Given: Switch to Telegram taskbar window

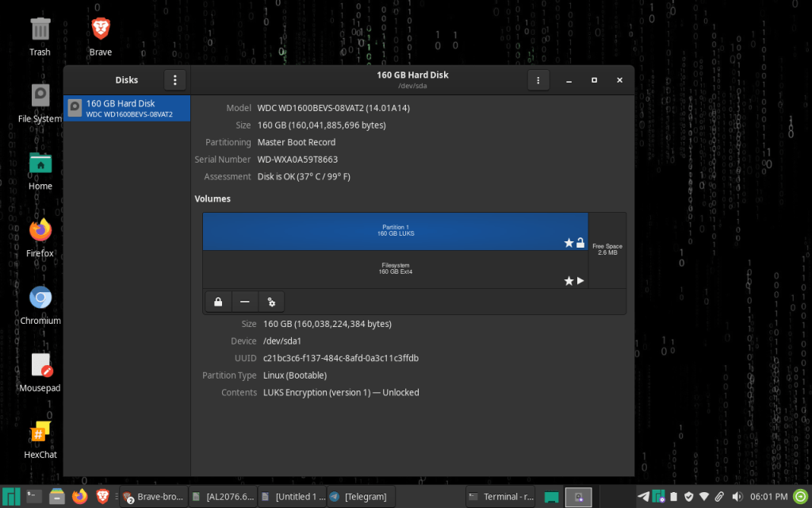Looking at the screenshot, I should click(x=361, y=497).
